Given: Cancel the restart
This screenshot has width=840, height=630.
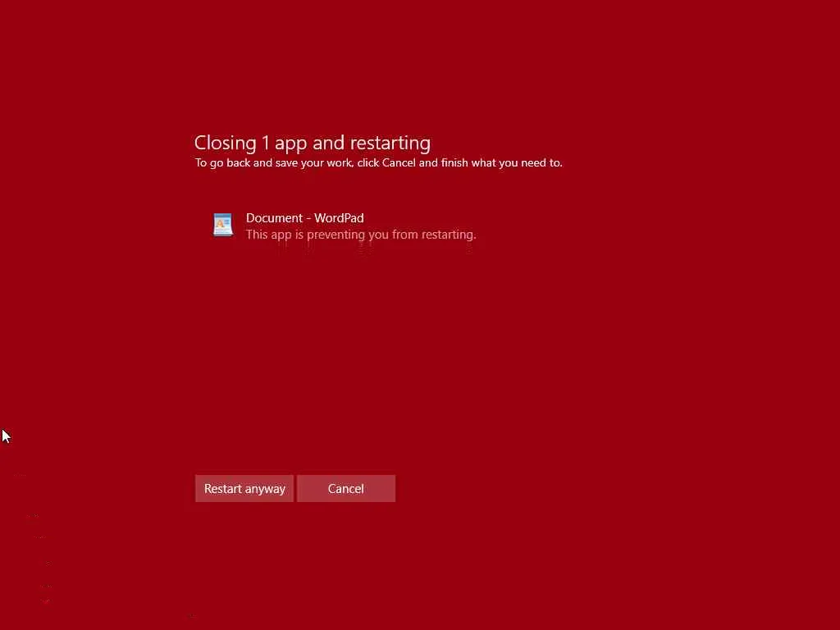Looking at the screenshot, I should click(346, 489).
